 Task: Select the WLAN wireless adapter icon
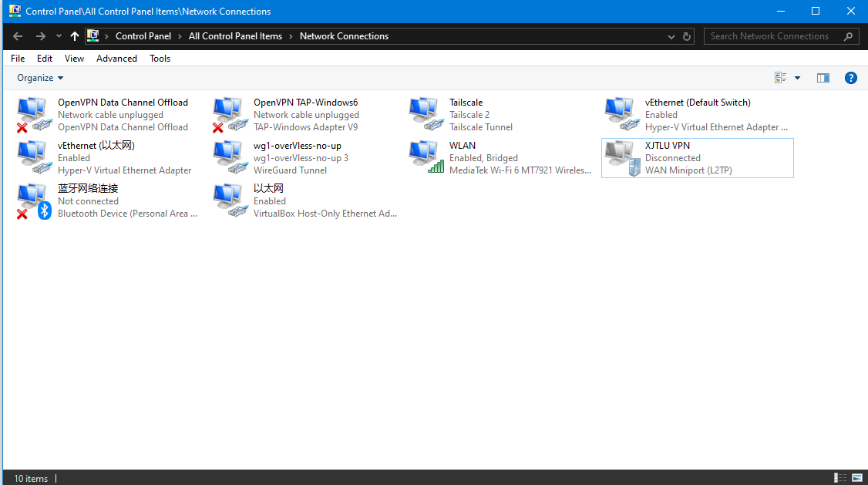[426, 158]
